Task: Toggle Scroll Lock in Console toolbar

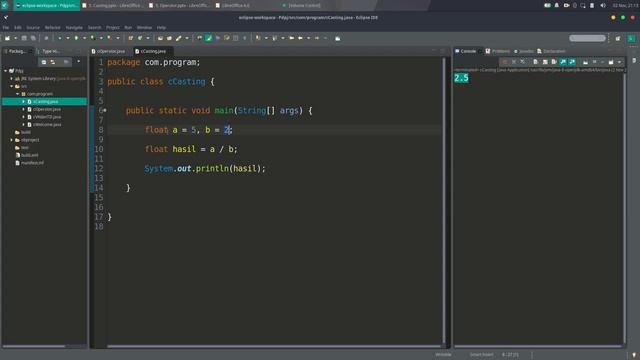Action: tap(545, 62)
